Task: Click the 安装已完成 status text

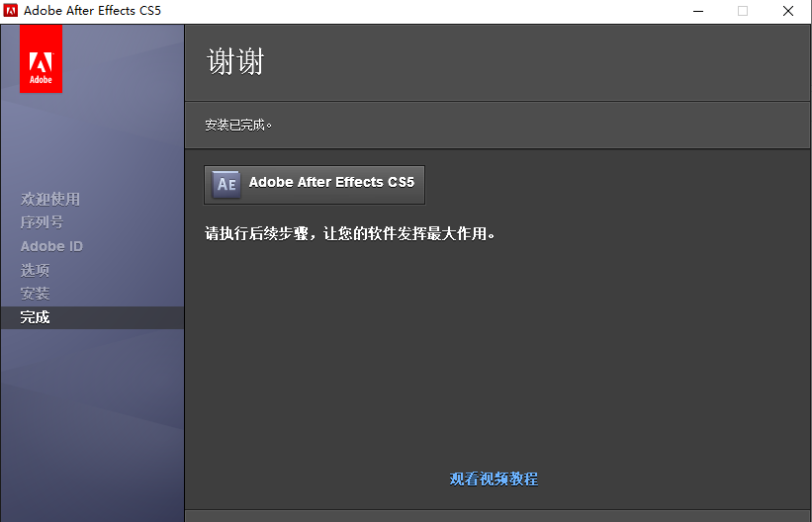Action: pos(238,126)
